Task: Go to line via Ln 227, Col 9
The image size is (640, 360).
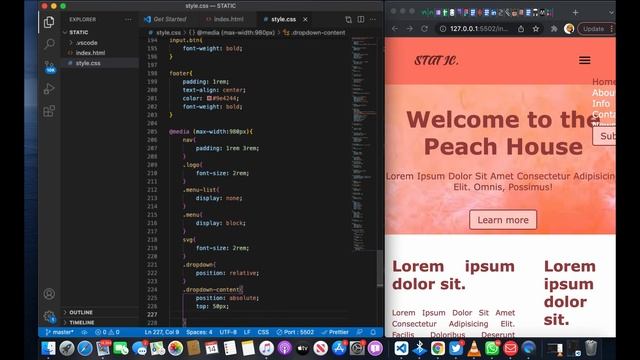Action: coord(162,332)
